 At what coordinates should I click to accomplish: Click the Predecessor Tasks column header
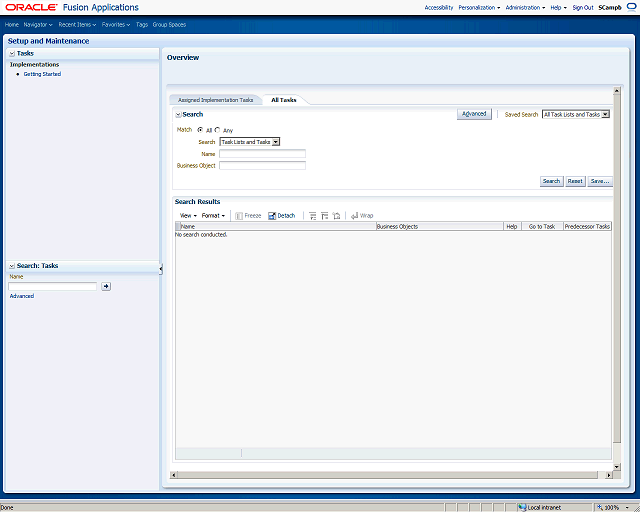[587, 226]
